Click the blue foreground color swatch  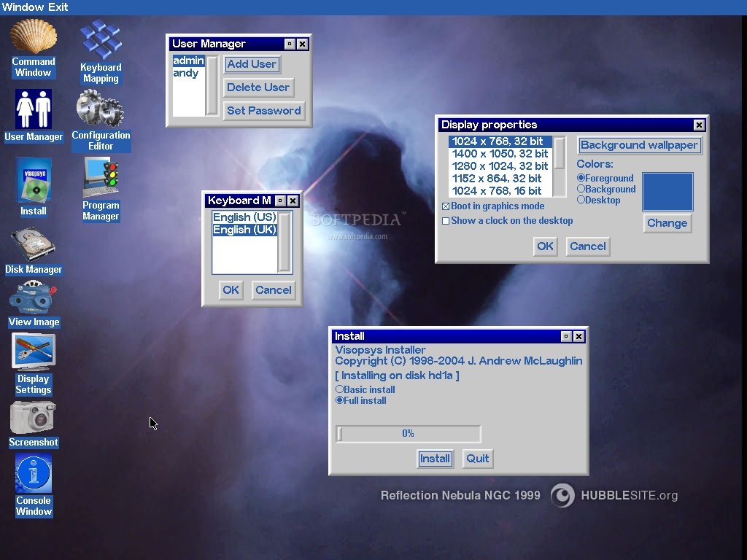668,190
